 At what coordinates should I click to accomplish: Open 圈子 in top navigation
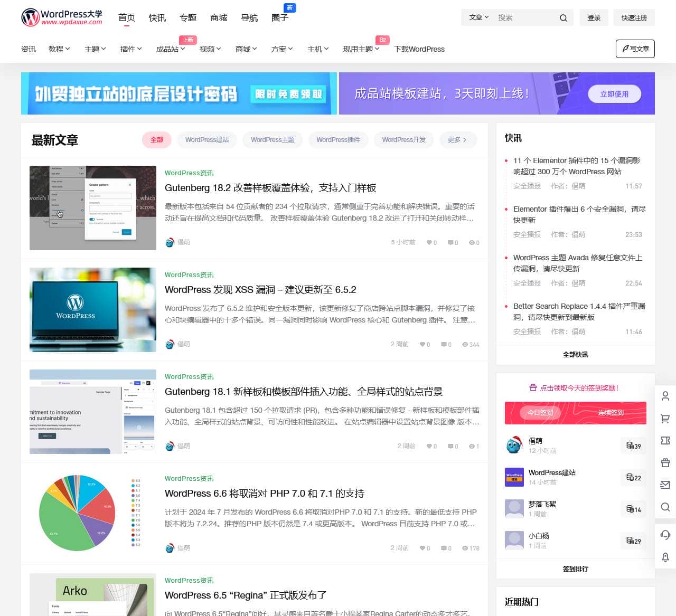(x=280, y=18)
